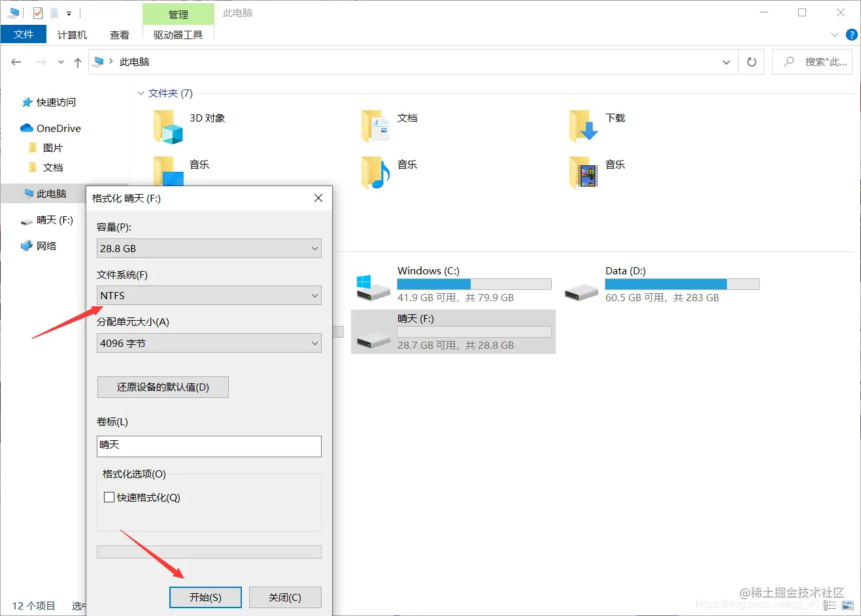The width and height of the screenshot is (861, 616).
Task: Click the forward navigation arrow
Action: pos(41,62)
